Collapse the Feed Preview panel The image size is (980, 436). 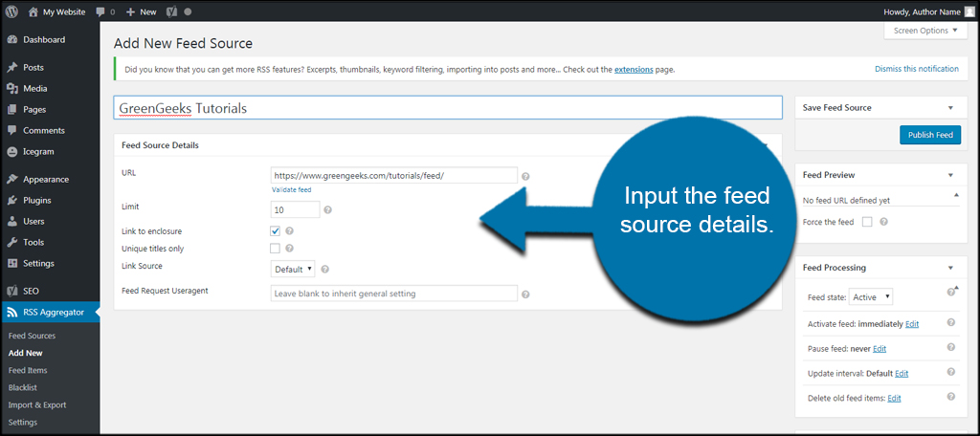coord(950,176)
